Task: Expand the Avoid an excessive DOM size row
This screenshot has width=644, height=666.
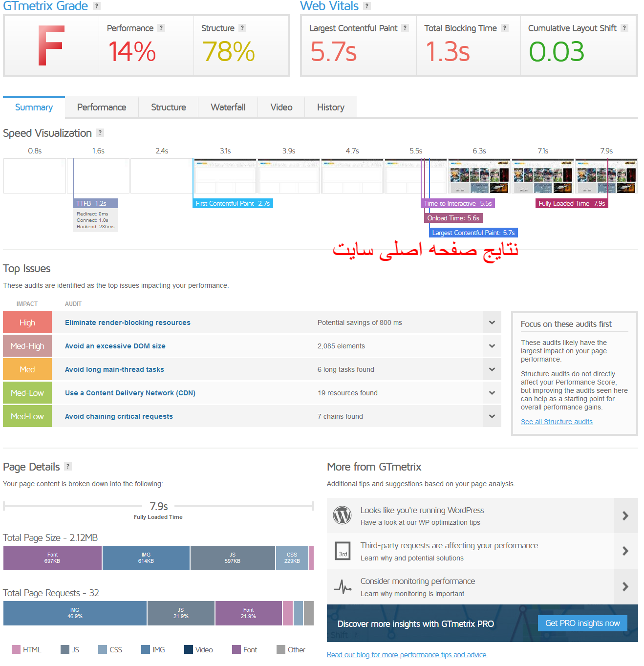Action: coord(492,346)
